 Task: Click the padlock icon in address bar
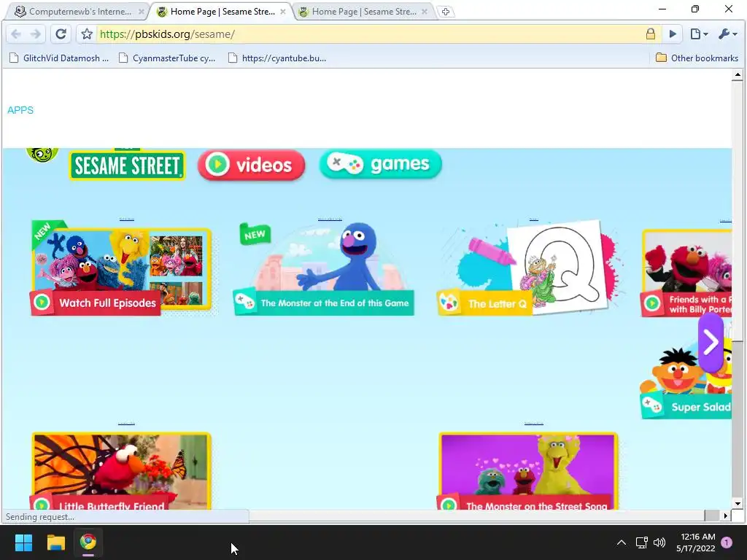pos(650,34)
